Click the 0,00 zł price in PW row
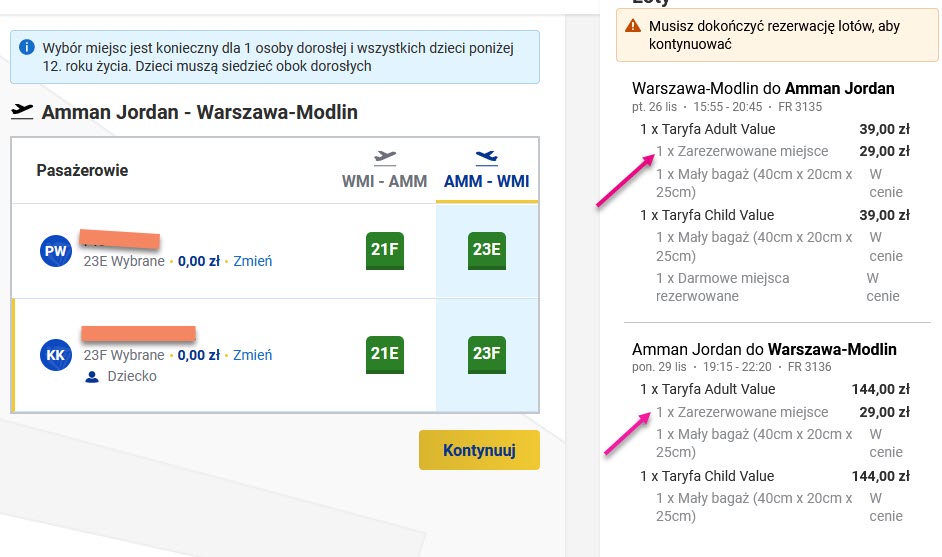This screenshot has width=942, height=557. [x=199, y=261]
